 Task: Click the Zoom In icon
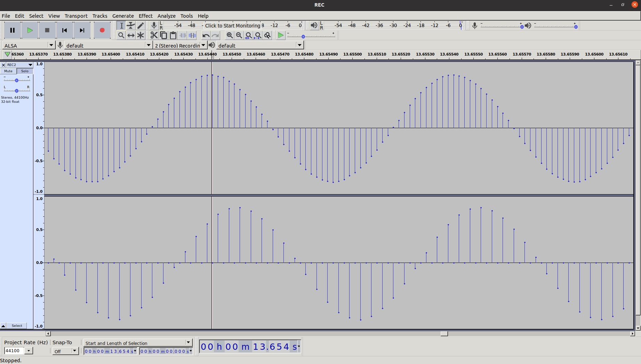tap(230, 35)
